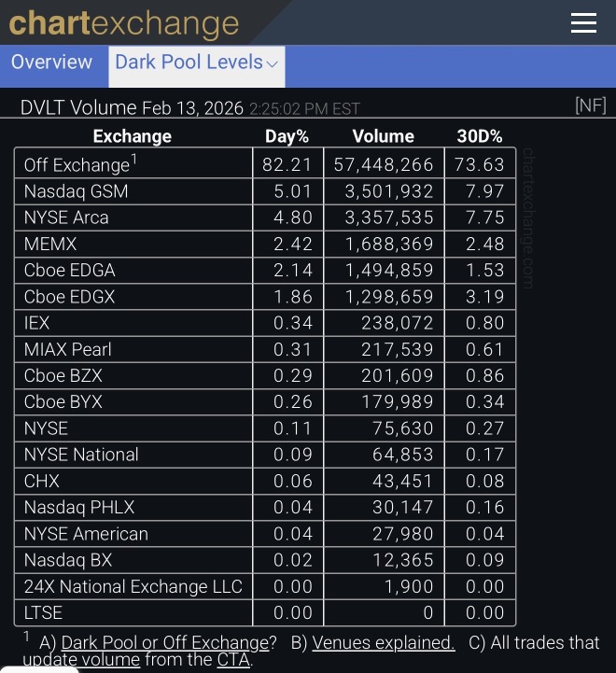Open the hamburger menu icon
This screenshot has width=616, height=673.
(x=583, y=22)
